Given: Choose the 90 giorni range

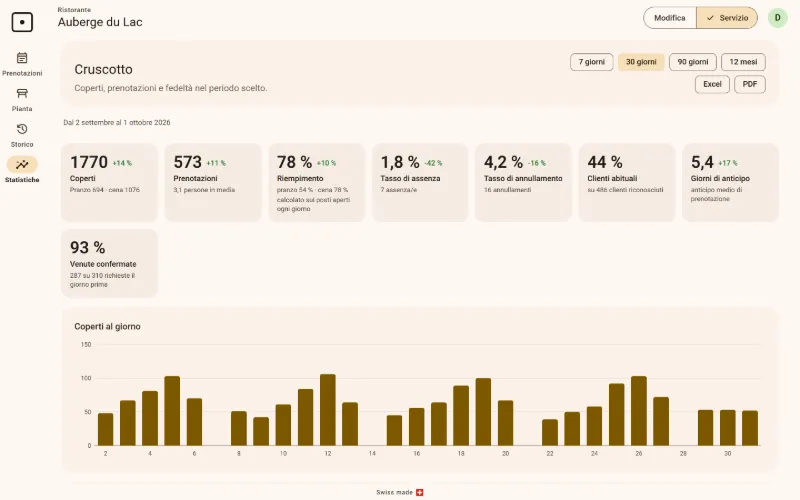Looking at the screenshot, I should pos(692,62).
